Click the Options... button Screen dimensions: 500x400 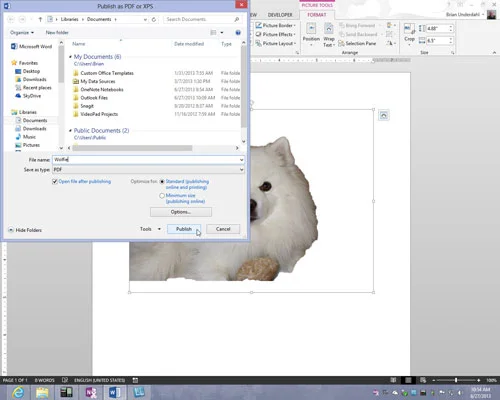click(x=181, y=212)
